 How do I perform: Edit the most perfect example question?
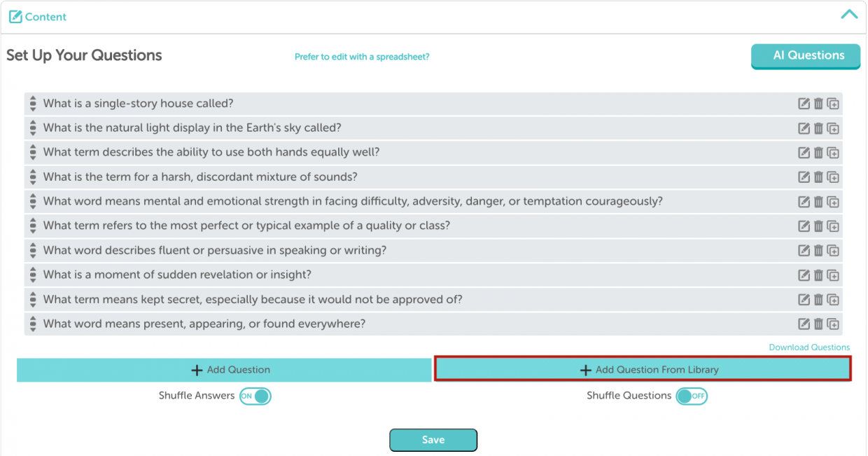pyautogui.click(x=804, y=226)
